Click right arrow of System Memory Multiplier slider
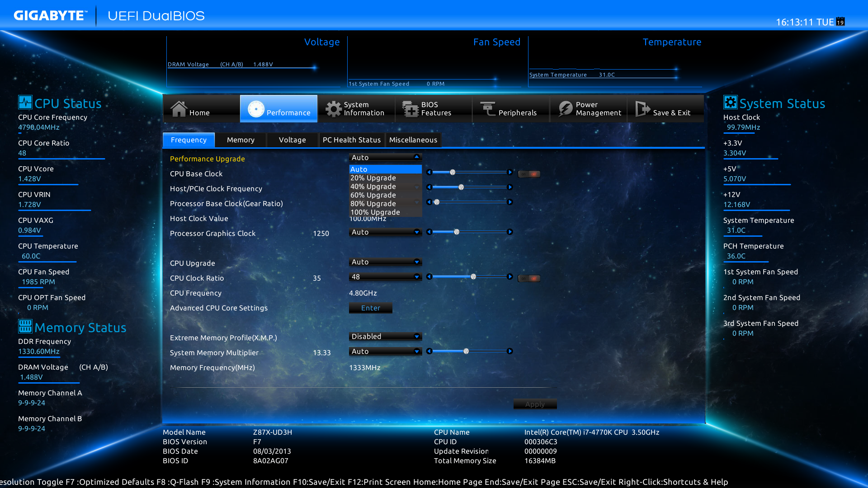The image size is (868, 488). pyautogui.click(x=510, y=351)
